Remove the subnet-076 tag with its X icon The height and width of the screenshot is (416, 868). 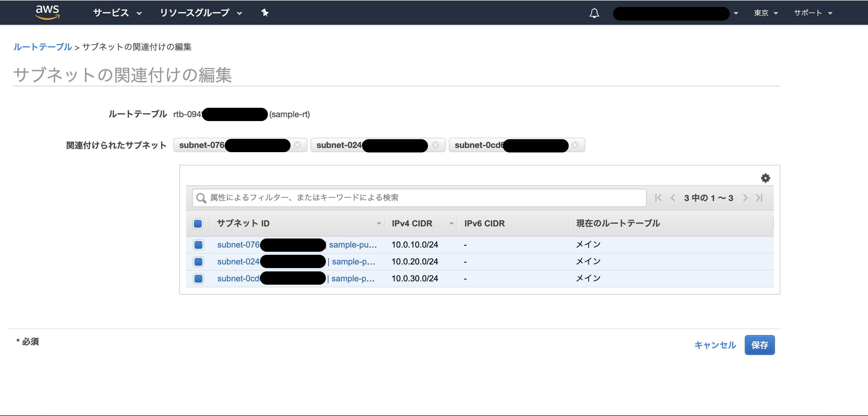(x=297, y=145)
